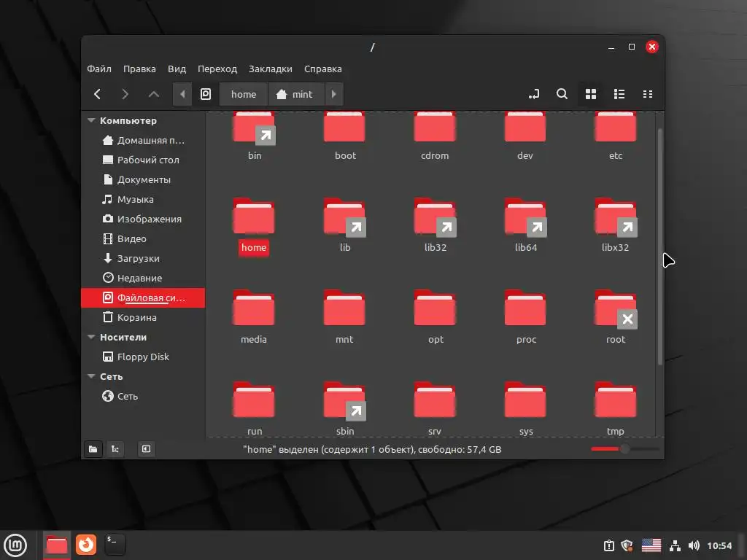The height and width of the screenshot is (560, 747).
Task: Collapse the Сеть section header
Action: coord(91,377)
